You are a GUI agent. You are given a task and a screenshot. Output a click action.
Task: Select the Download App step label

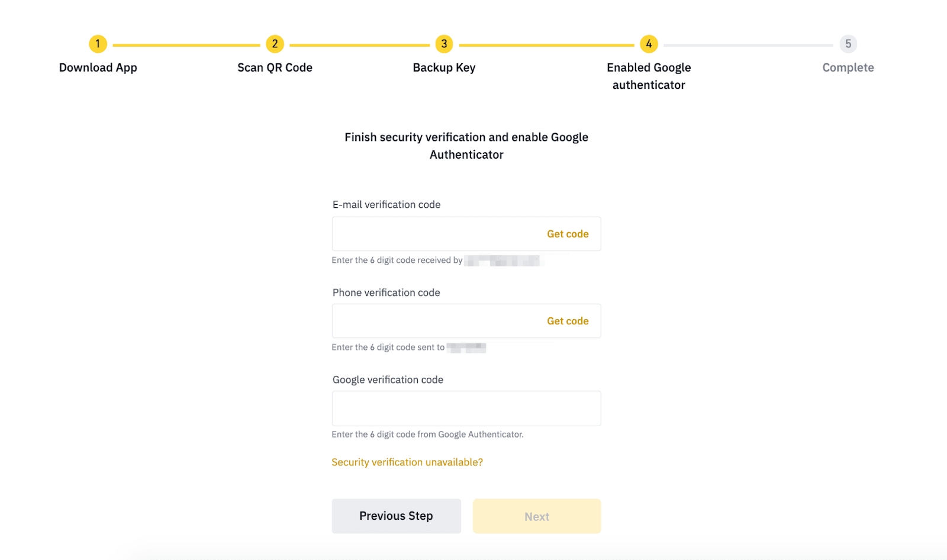(98, 67)
